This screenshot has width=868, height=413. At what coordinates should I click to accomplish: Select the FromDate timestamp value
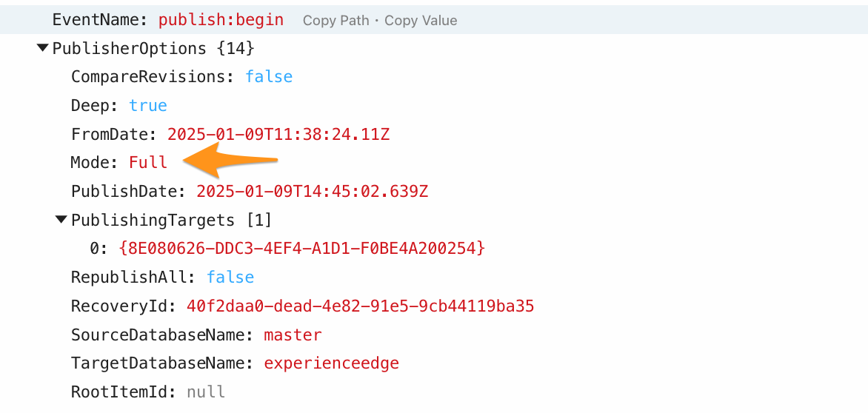click(278, 135)
